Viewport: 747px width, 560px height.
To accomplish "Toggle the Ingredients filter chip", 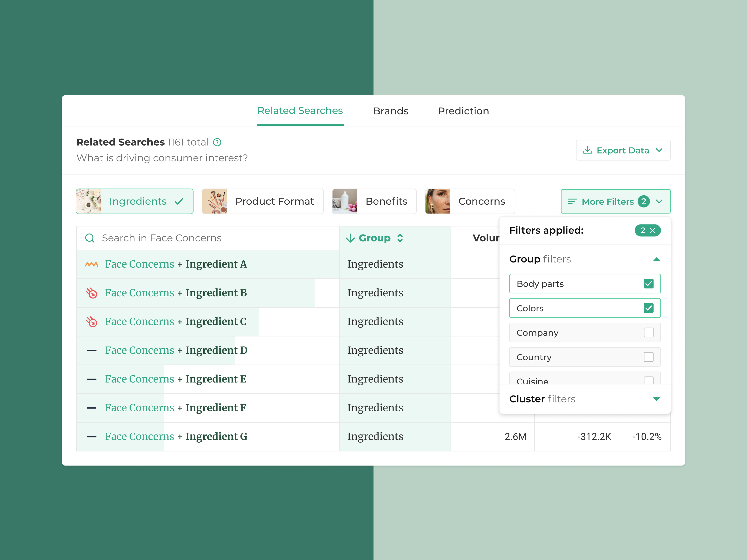I will coord(135,201).
